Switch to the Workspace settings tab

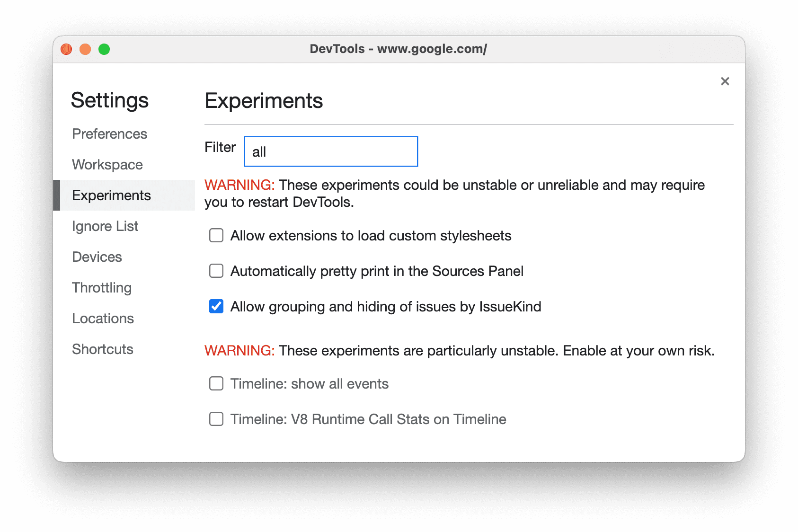pyautogui.click(x=107, y=164)
